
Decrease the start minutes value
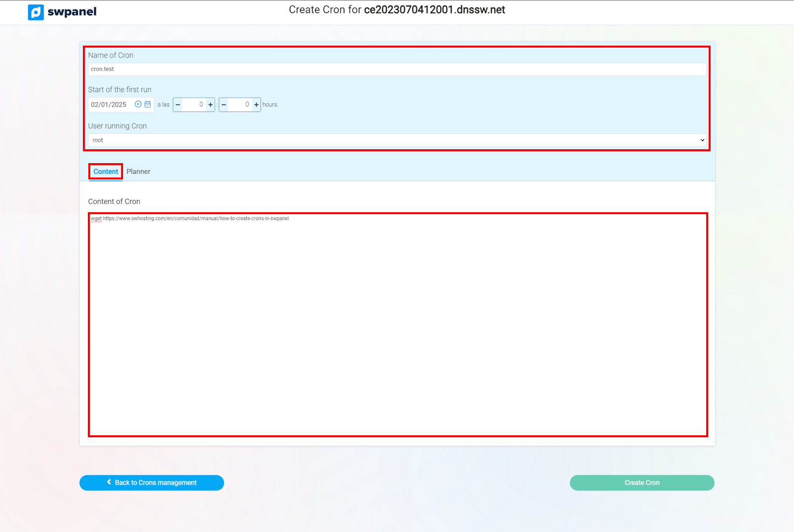tap(224, 105)
